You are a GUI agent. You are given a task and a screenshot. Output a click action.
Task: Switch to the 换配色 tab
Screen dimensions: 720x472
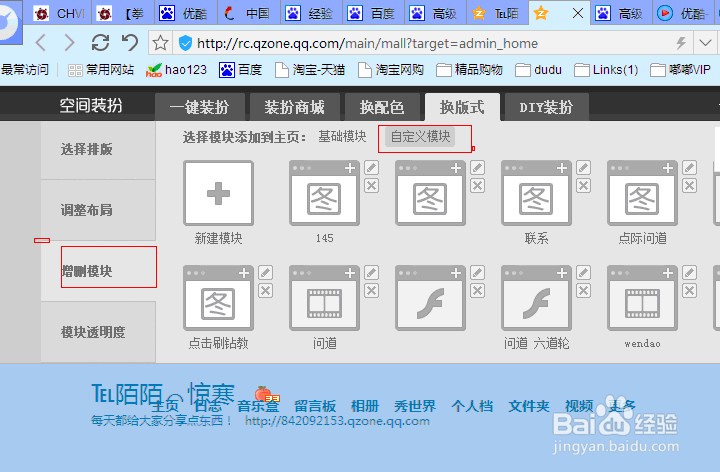point(382,107)
